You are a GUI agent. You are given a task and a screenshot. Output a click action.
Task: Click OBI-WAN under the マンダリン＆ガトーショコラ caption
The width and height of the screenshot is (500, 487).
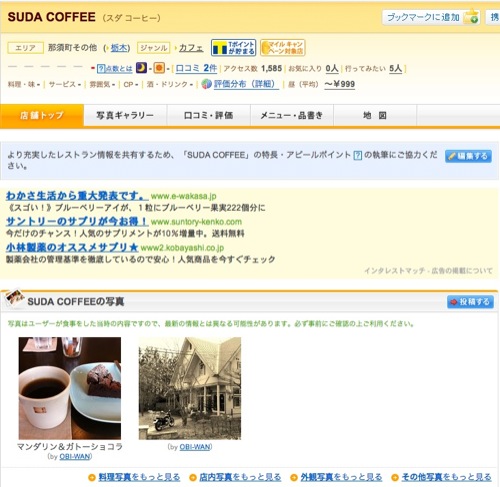point(75,456)
